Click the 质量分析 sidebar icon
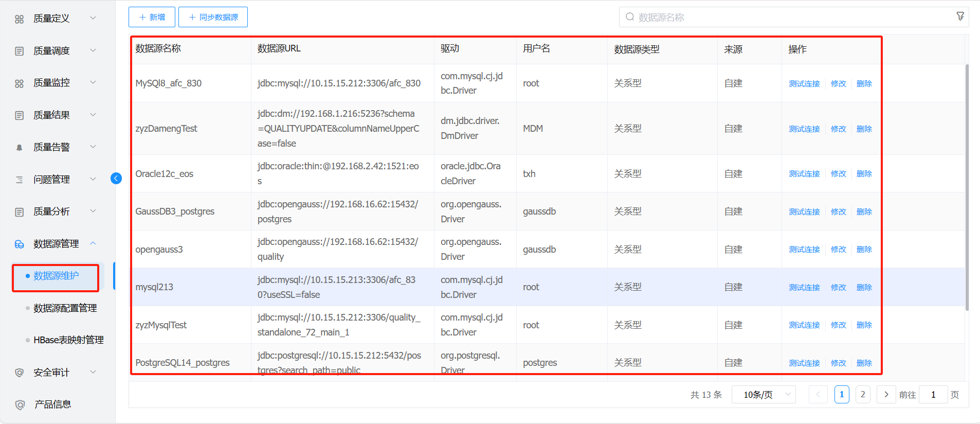980x424 pixels. [20, 212]
